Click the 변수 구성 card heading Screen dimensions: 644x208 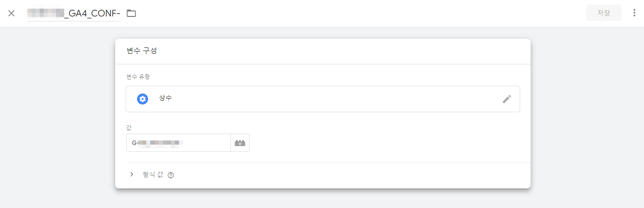tap(142, 51)
